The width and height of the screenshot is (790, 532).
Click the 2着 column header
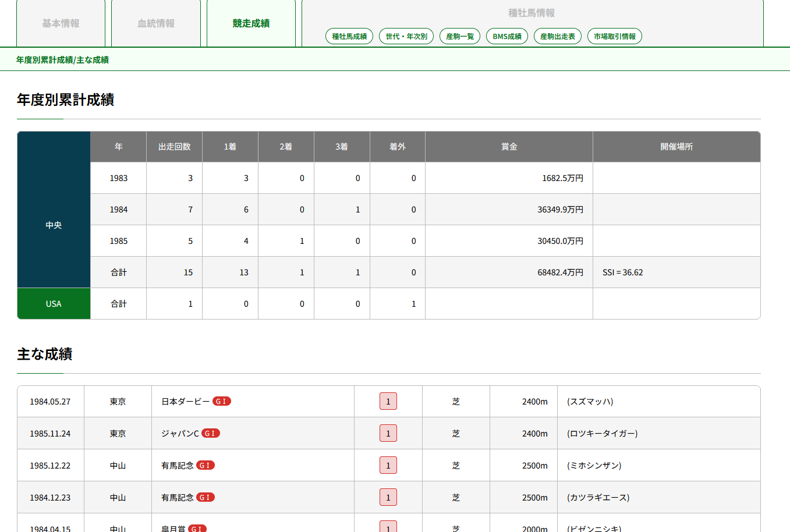click(x=286, y=147)
